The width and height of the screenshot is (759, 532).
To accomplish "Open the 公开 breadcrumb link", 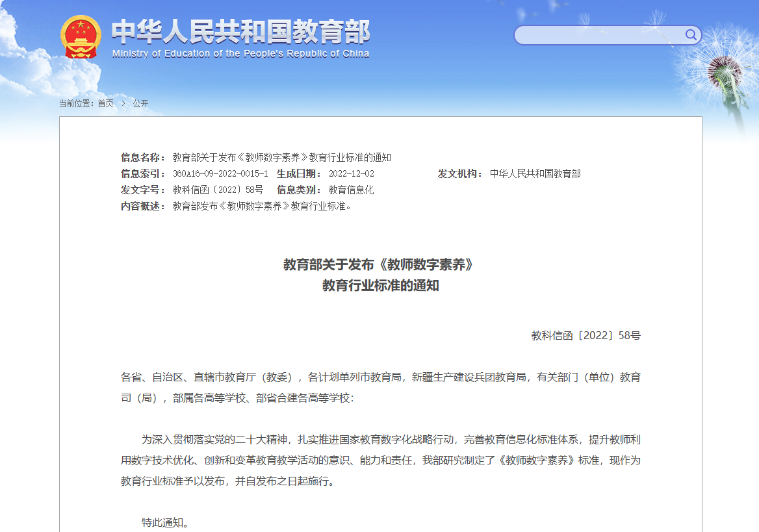I will tap(140, 103).
